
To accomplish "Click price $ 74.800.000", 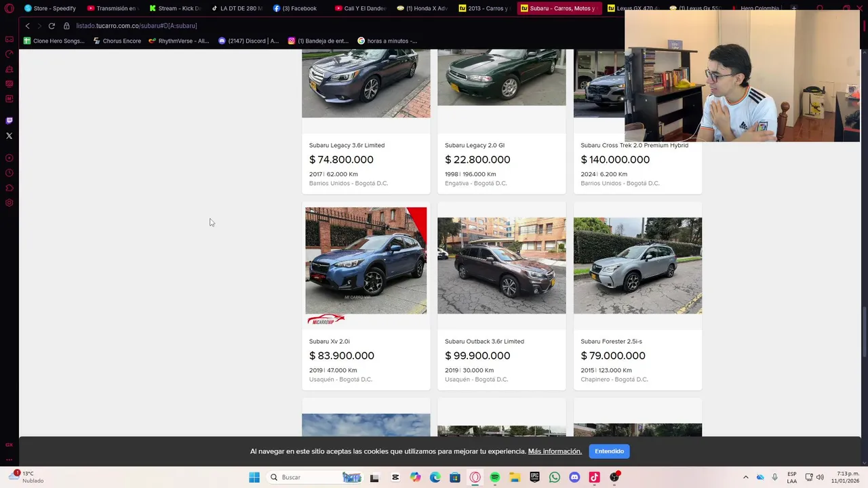I will [341, 160].
